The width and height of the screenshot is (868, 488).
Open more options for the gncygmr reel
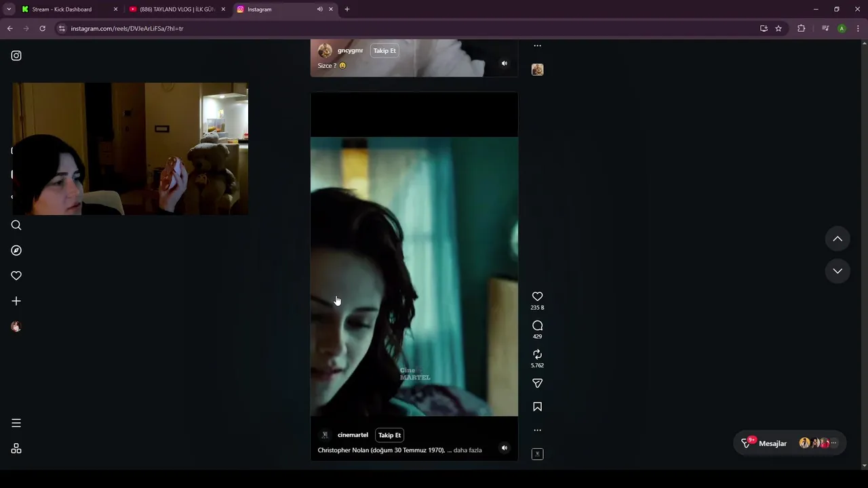click(x=537, y=46)
